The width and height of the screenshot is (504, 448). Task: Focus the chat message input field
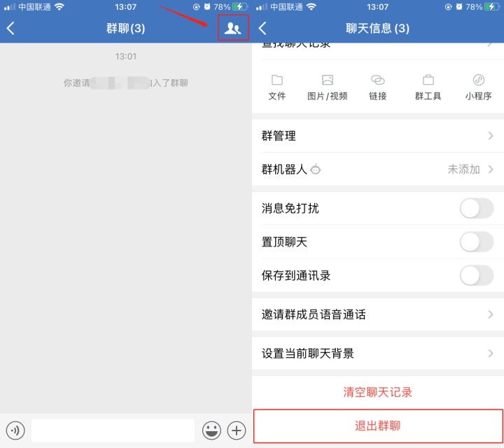113,430
